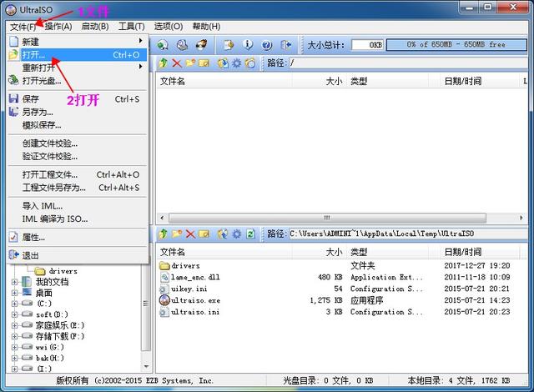
Task: Click the new folder icon in image pane toolbar
Action: [190, 63]
